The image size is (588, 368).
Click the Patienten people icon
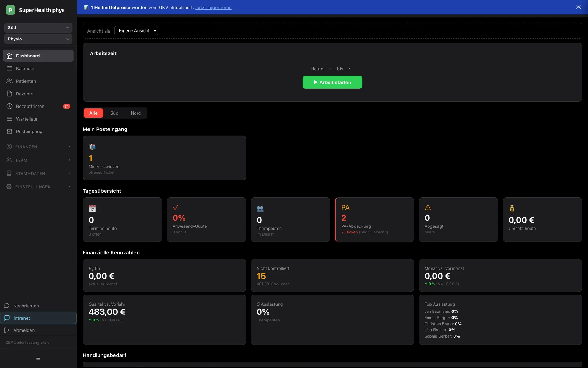(9, 81)
